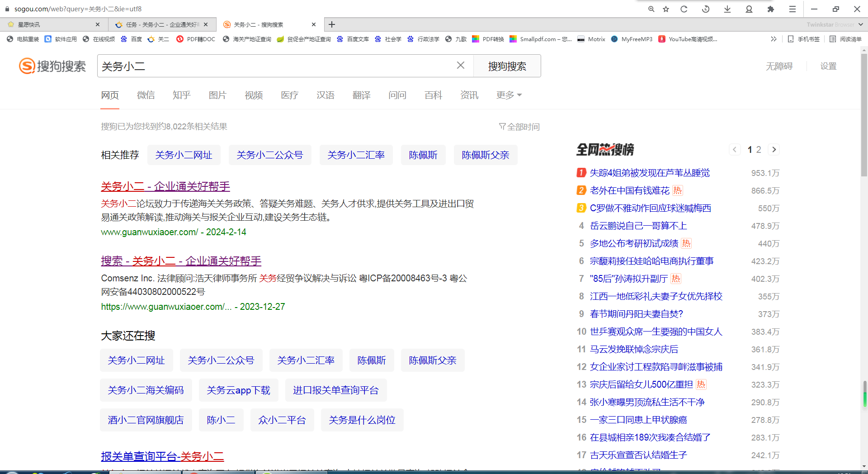Open the 贸促会产地证查询 bookmark
868x474 pixels.
pyautogui.click(x=304, y=39)
